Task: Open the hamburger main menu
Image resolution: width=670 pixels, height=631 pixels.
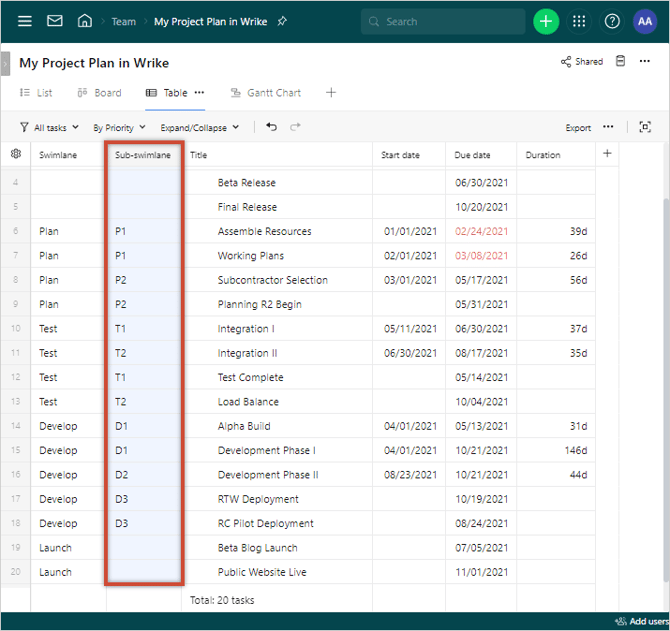Action: [25, 21]
